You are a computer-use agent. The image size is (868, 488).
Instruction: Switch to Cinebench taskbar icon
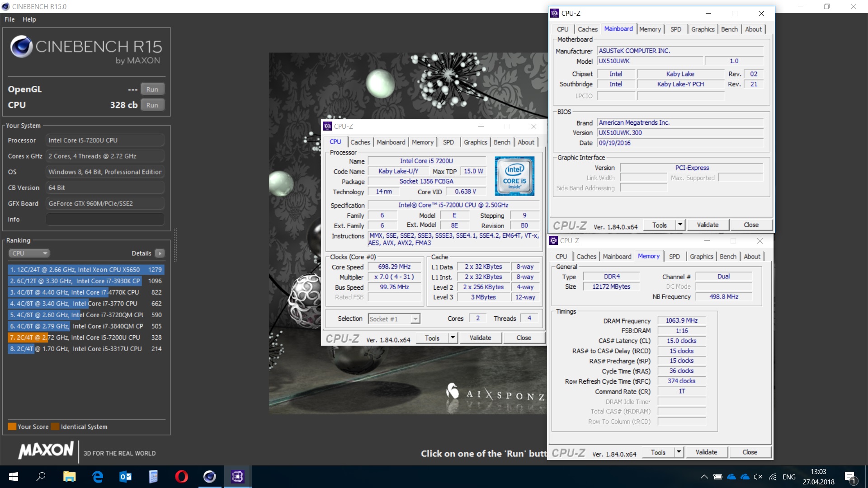[209, 477]
